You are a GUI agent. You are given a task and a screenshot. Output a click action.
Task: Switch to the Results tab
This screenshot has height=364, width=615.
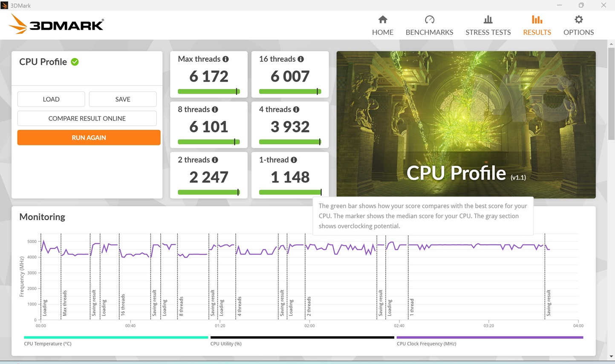pyautogui.click(x=537, y=25)
